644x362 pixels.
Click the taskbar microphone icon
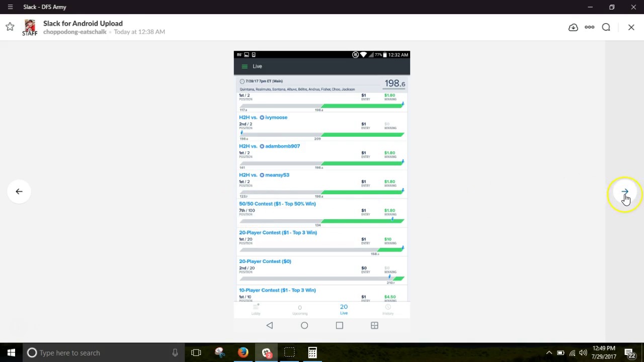[175, 352]
